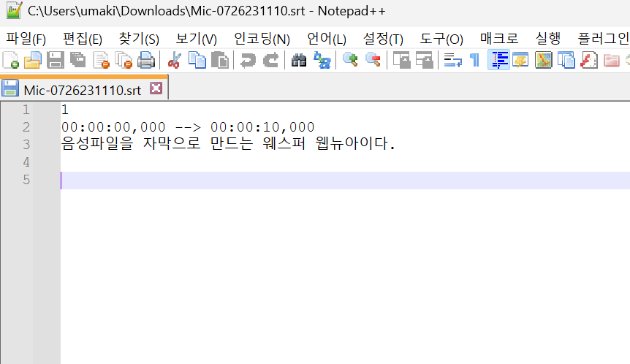Redo the last undone action
Viewport: 630px width, 364px height.
pos(271,60)
